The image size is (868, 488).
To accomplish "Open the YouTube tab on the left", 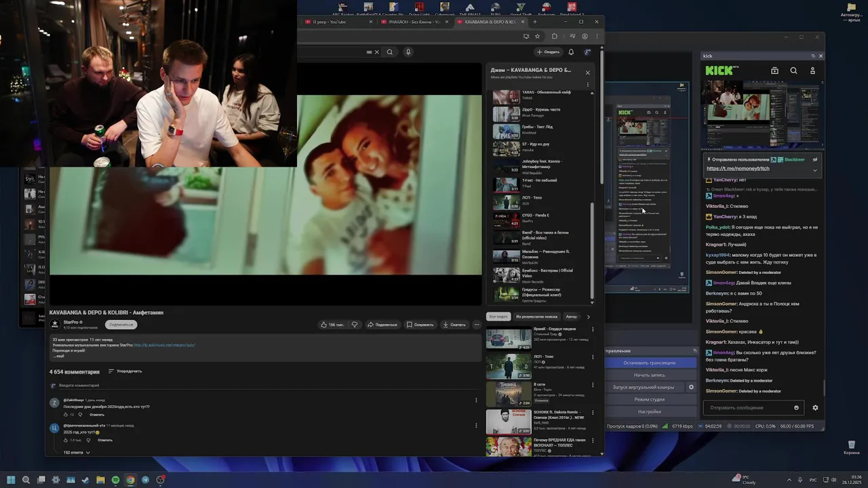I will tap(336, 22).
